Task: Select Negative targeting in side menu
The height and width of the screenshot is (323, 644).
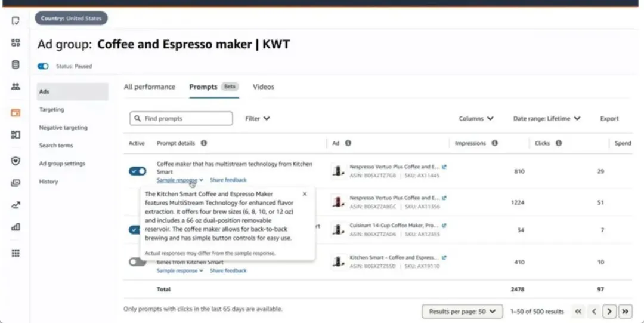Action: (63, 128)
